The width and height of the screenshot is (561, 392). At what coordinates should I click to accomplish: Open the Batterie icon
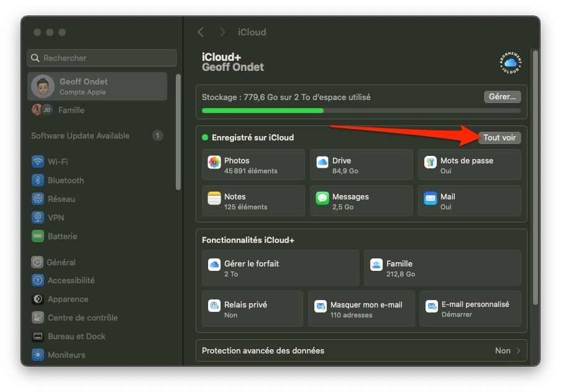point(37,236)
